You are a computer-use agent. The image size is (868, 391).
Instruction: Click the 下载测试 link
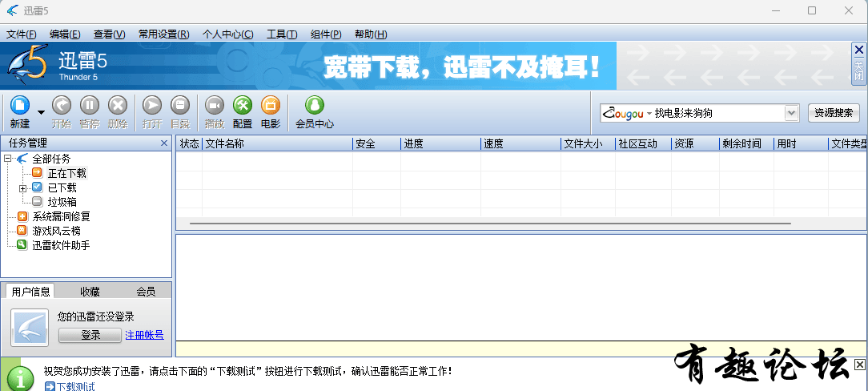[76, 386]
